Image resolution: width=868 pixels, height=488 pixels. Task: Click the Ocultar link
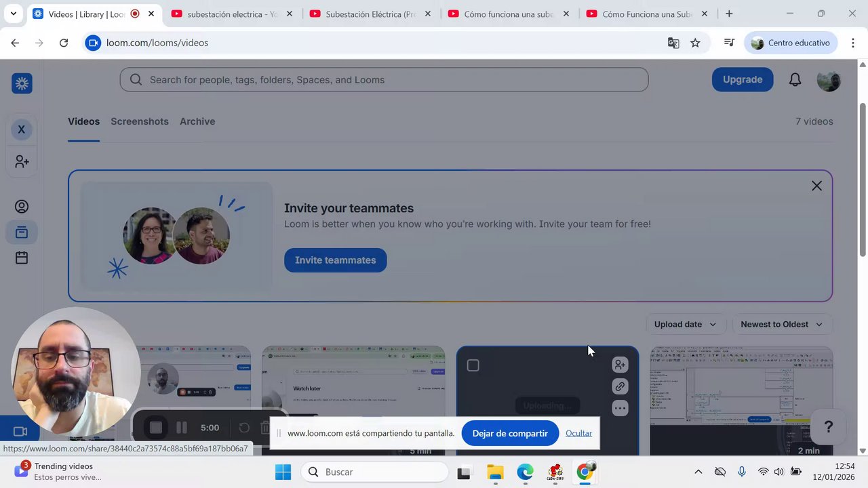(x=578, y=433)
